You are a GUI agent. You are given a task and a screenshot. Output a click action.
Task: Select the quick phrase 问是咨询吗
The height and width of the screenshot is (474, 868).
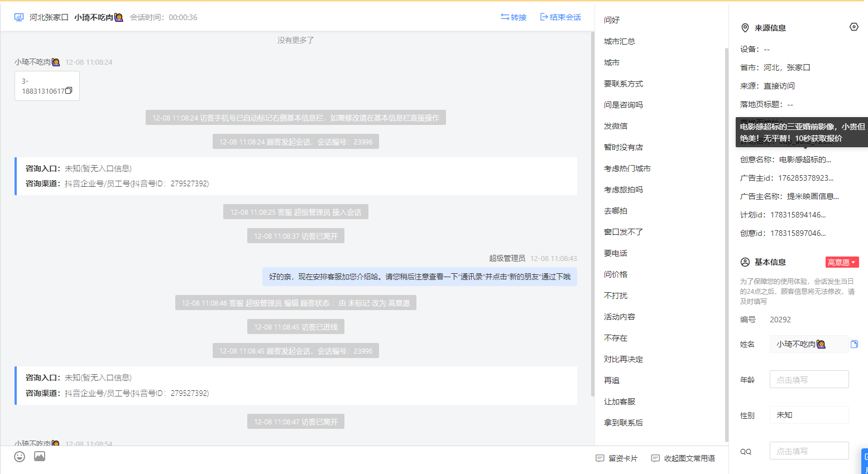tap(624, 105)
